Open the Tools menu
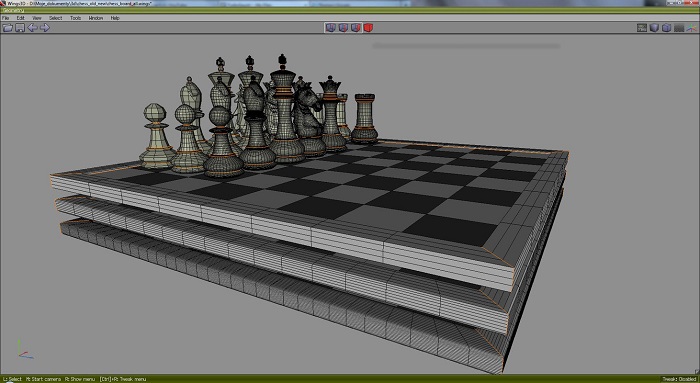Viewport: 700px width, 383px height. tap(75, 18)
